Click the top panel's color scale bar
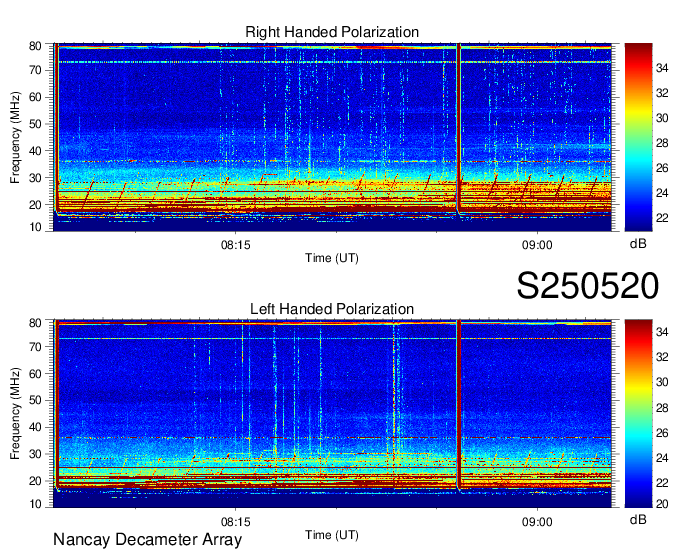 point(638,137)
